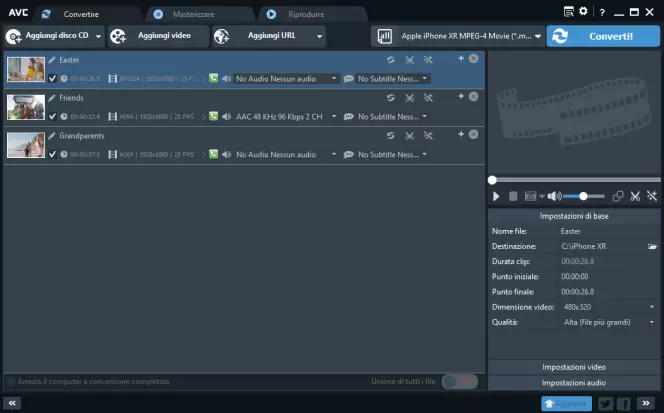Expand the Aggiungi disco CD dropdown arrow
664x413 pixels.
click(x=98, y=36)
